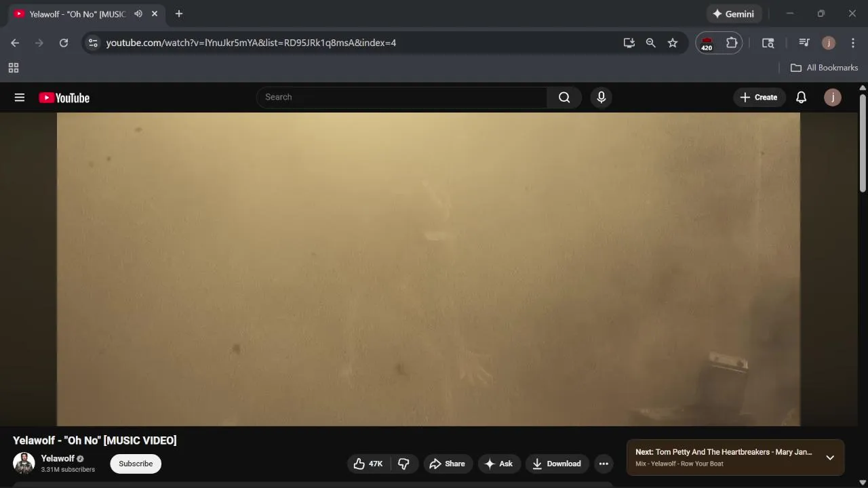The width and height of the screenshot is (868, 488).
Task: Mute the tab via speaker icon
Action: [138, 14]
